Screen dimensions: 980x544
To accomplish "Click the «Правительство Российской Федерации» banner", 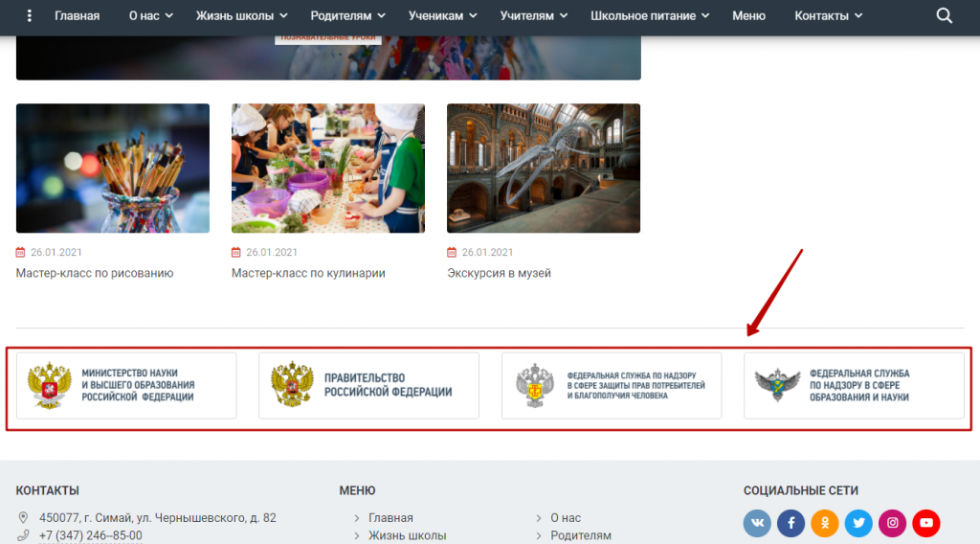I will coord(368,385).
